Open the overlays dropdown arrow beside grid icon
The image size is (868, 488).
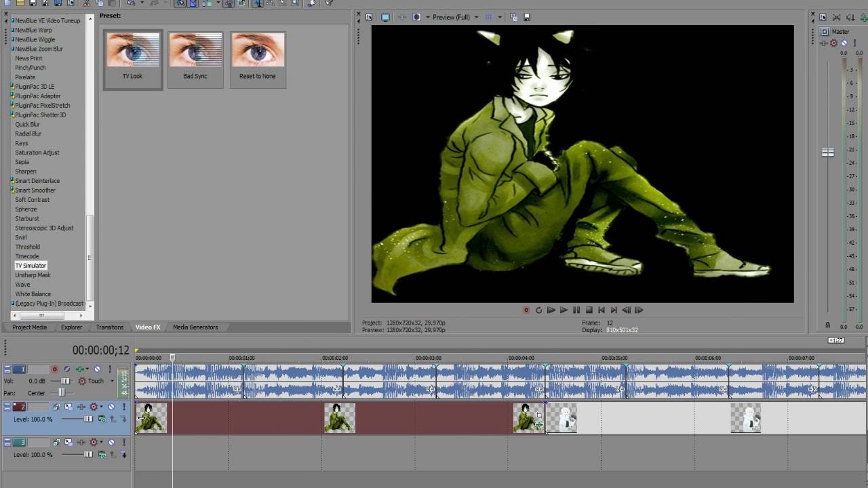(x=500, y=17)
